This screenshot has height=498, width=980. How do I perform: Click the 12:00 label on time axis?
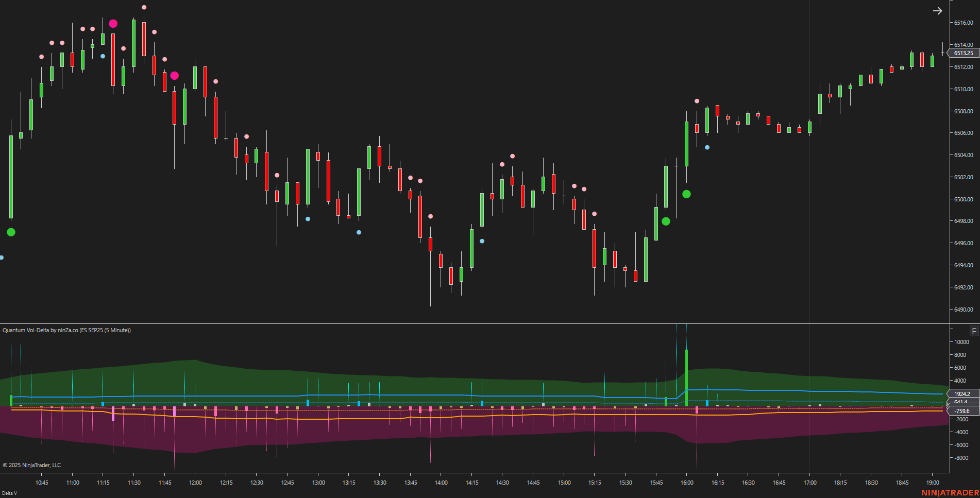point(195,483)
